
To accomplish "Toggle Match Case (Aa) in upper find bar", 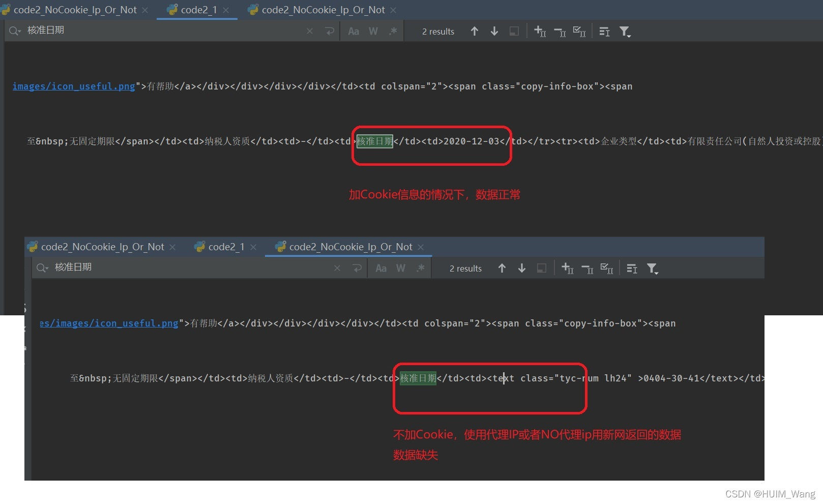I will pos(354,31).
